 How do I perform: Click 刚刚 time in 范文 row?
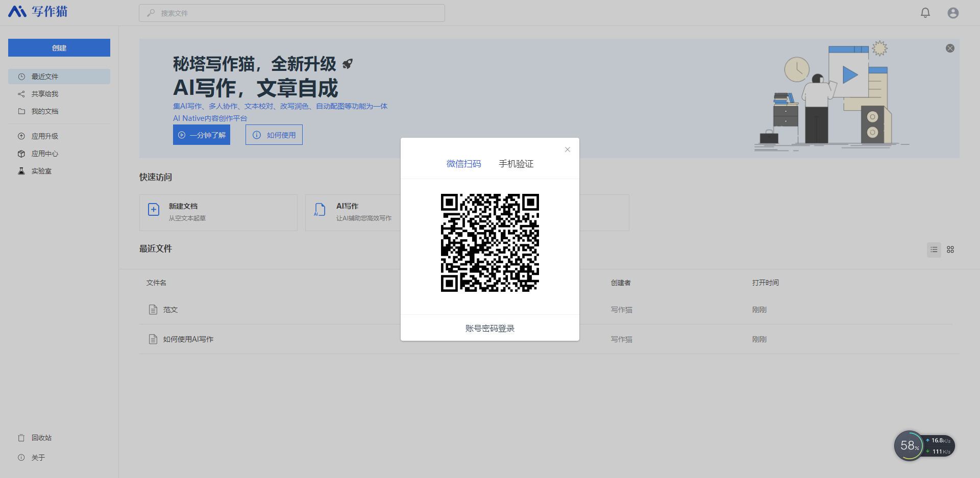click(x=759, y=310)
